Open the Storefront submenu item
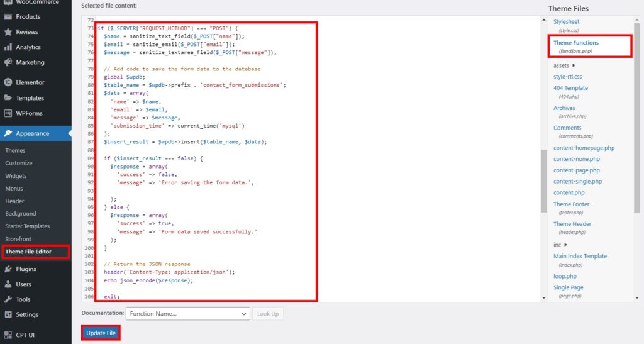Screen dimensions: 644x344 click(18, 239)
